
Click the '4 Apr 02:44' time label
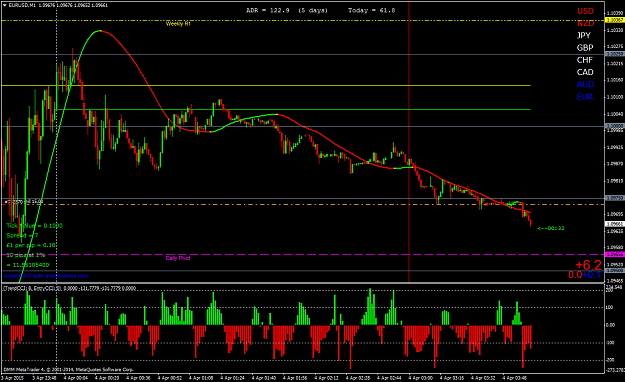pos(389,378)
